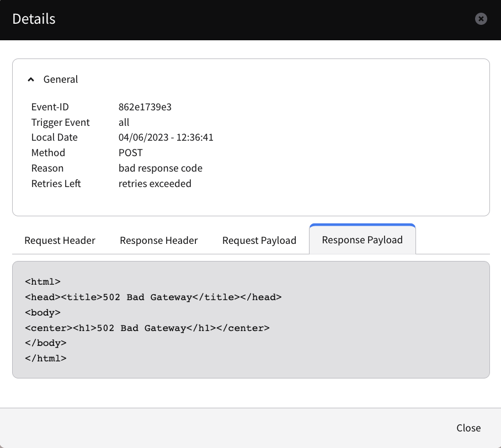Image resolution: width=501 pixels, height=448 pixels.
Task: Click the 'retries exceeded' text
Action: 155,184
